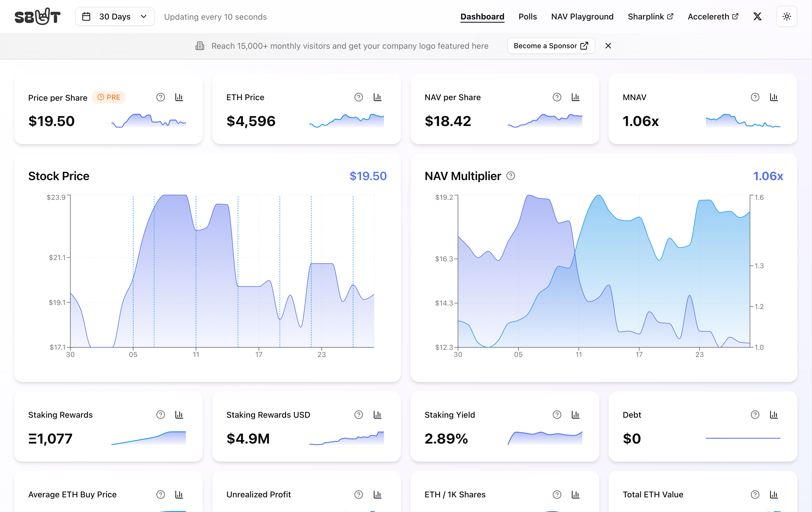Open chart icon on Price per Share card
812x512 pixels.
[x=179, y=97]
